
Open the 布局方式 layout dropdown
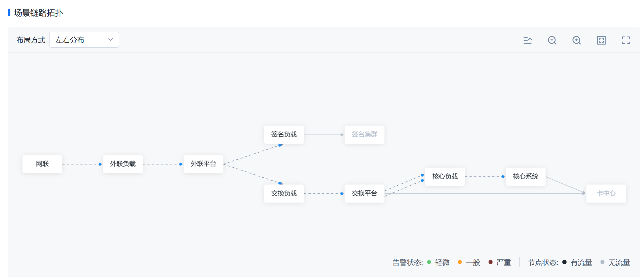click(84, 40)
